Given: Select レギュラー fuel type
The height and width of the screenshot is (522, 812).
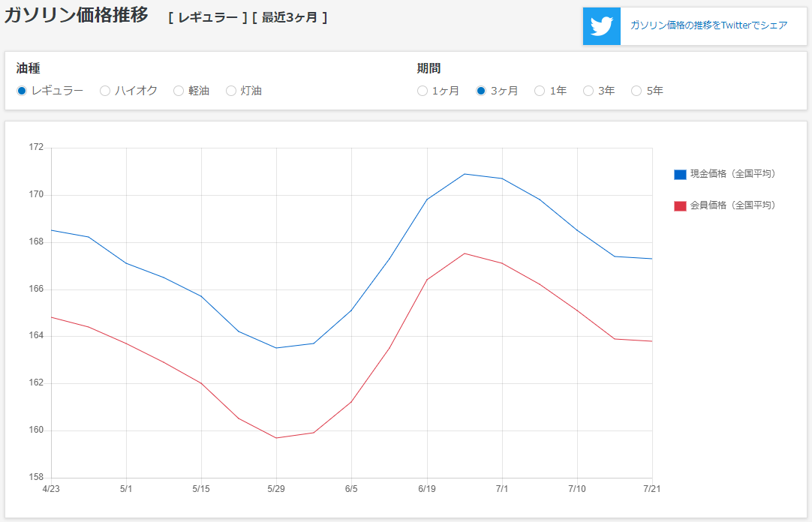Looking at the screenshot, I should pyautogui.click(x=22, y=91).
